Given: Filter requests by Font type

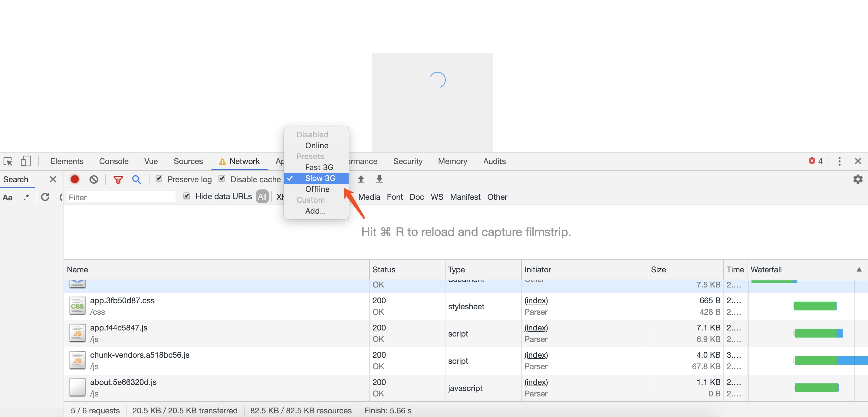Looking at the screenshot, I should pos(395,197).
